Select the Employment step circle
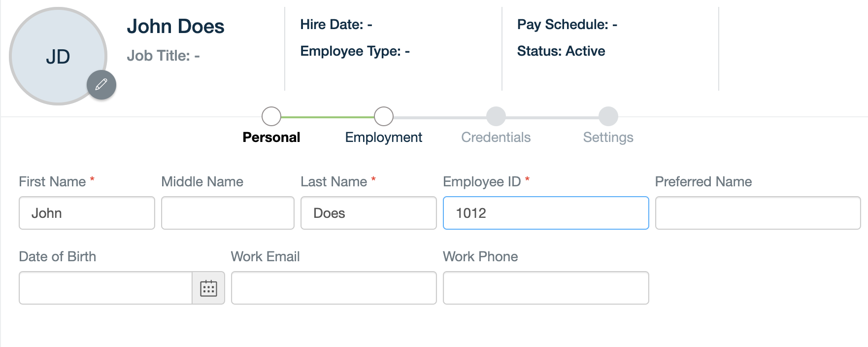Screen dimensions: 868x347 click(384, 117)
